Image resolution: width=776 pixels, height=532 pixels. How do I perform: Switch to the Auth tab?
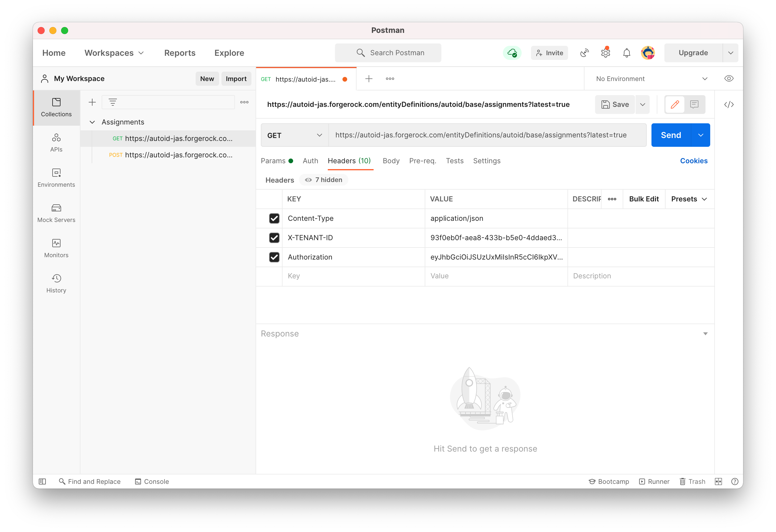click(310, 161)
